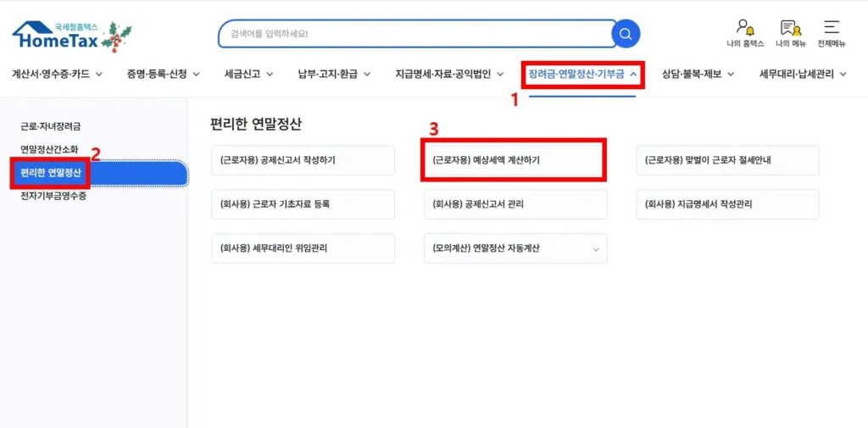This screenshot has height=428, width=868.
Task: Expand 상담·불복·제보 menu
Action: coord(698,74)
